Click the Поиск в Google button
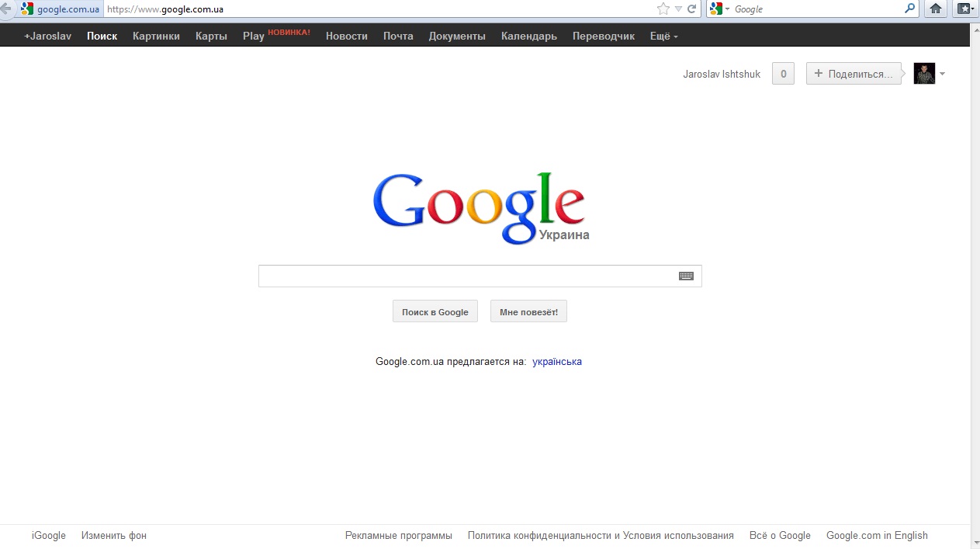Viewport: 980px width, 549px height. [x=435, y=311]
